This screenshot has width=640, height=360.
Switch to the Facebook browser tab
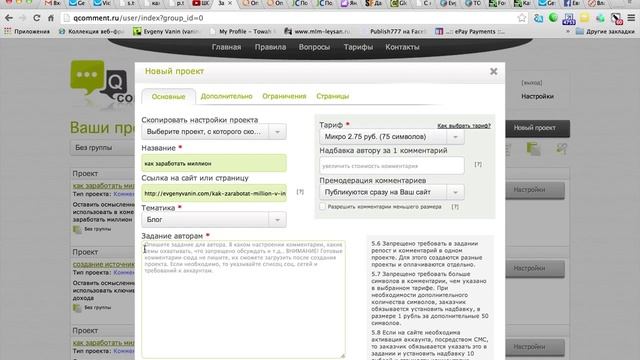click(x=571, y=3)
